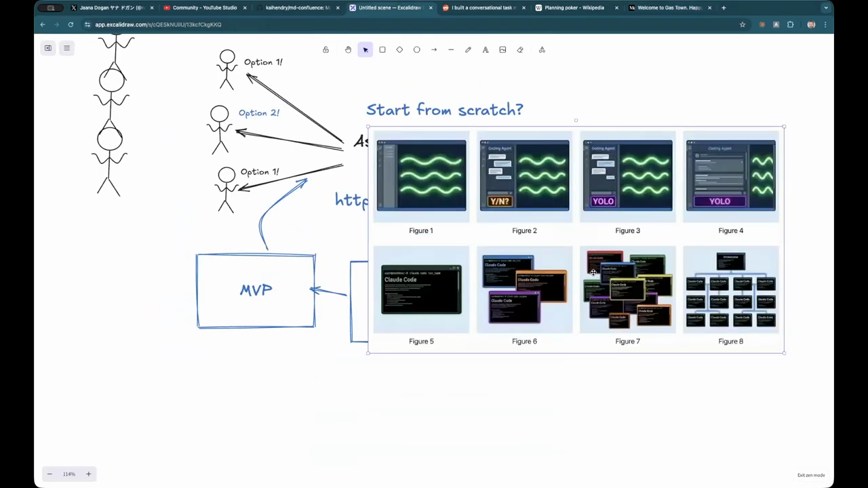This screenshot has width=868, height=488.
Task: Select the Arrow tool
Action: pos(434,49)
